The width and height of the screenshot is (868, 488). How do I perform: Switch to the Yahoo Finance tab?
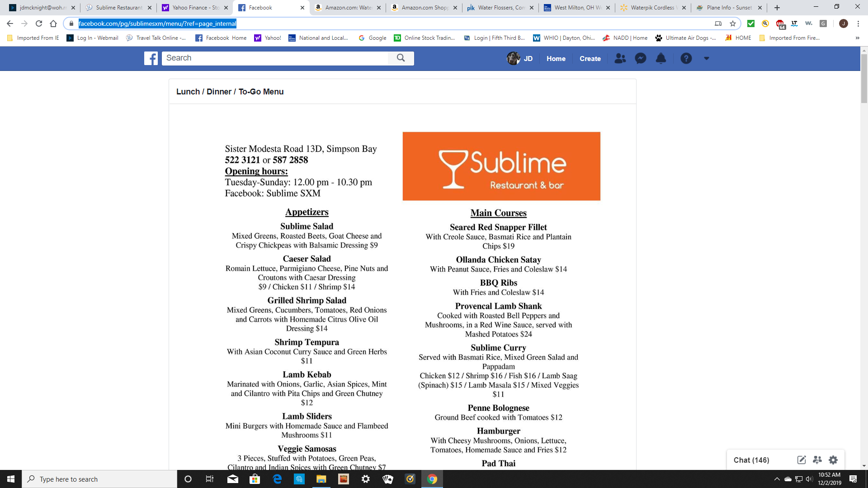tap(195, 8)
